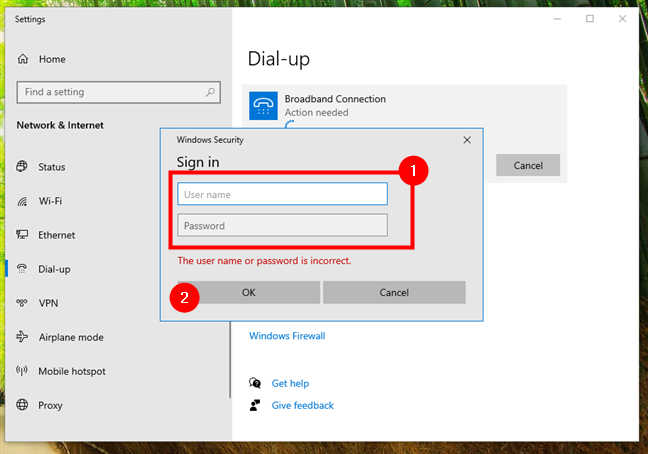This screenshot has height=454, width=648.
Task: Click the Mobile hotspot icon
Action: pos(22,371)
